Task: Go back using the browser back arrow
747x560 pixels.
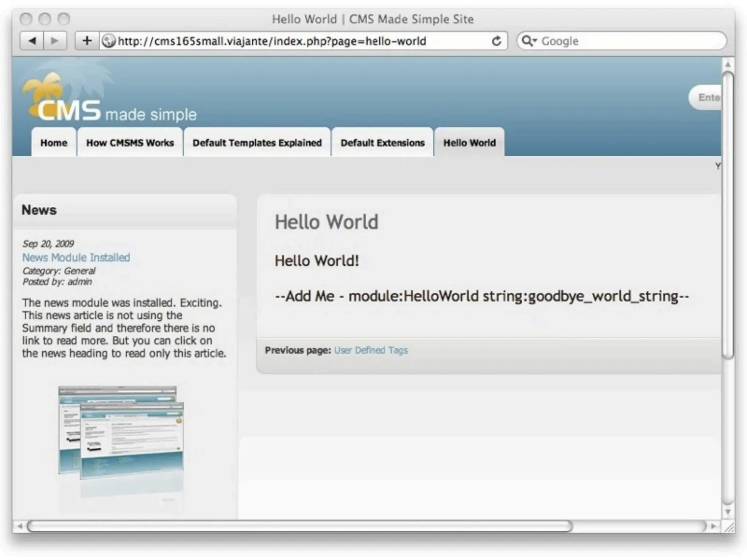Action: coord(32,40)
